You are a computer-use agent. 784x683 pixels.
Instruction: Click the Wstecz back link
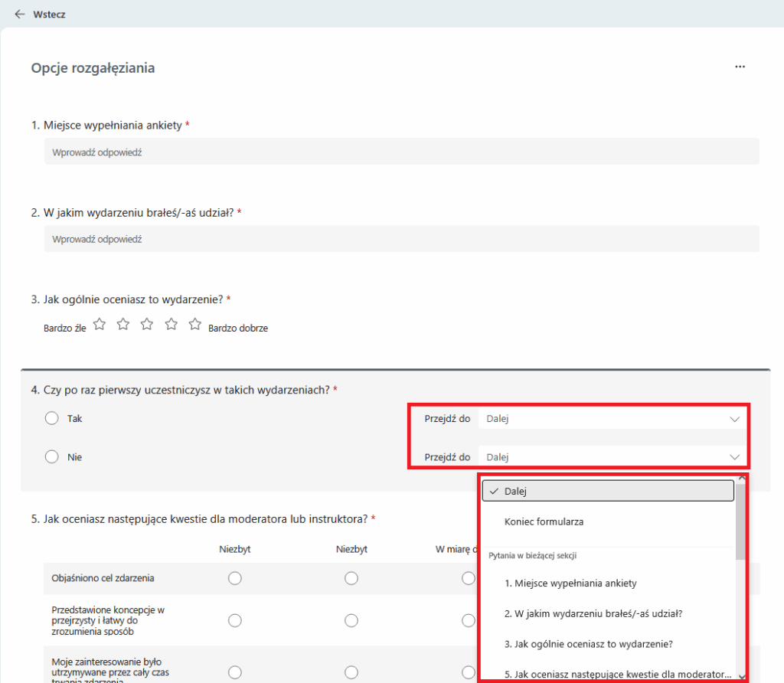point(49,14)
